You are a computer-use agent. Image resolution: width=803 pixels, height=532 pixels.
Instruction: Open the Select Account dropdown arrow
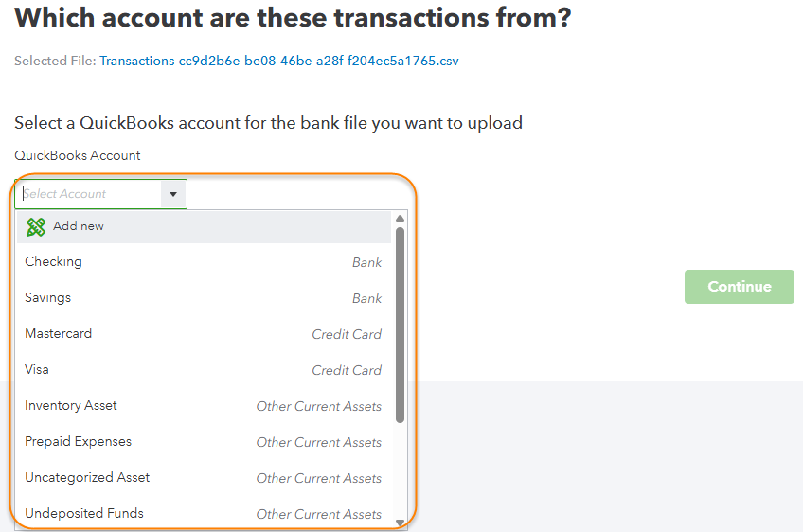click(173, 194)
